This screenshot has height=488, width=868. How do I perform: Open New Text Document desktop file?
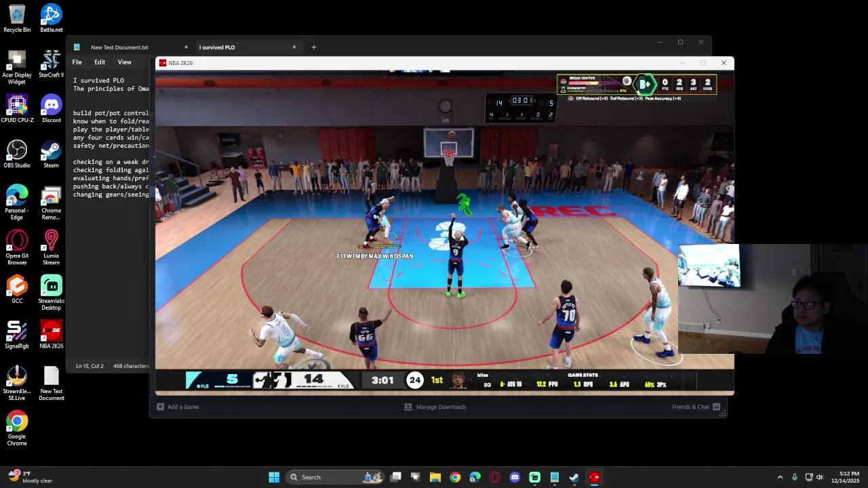coord(51,384)
